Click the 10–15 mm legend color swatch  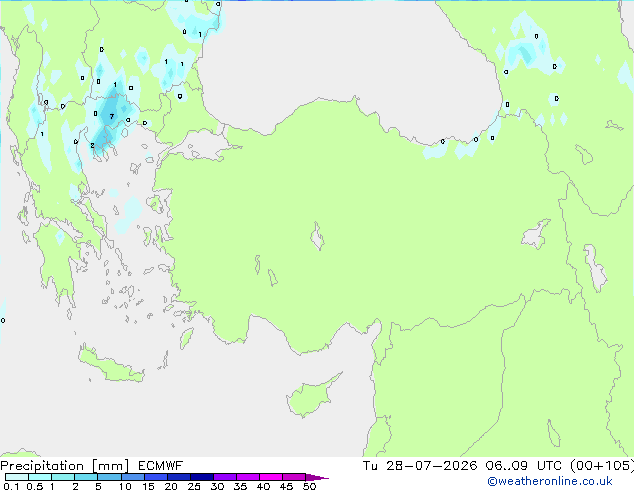pyautogui.click(x=133, y=477)
